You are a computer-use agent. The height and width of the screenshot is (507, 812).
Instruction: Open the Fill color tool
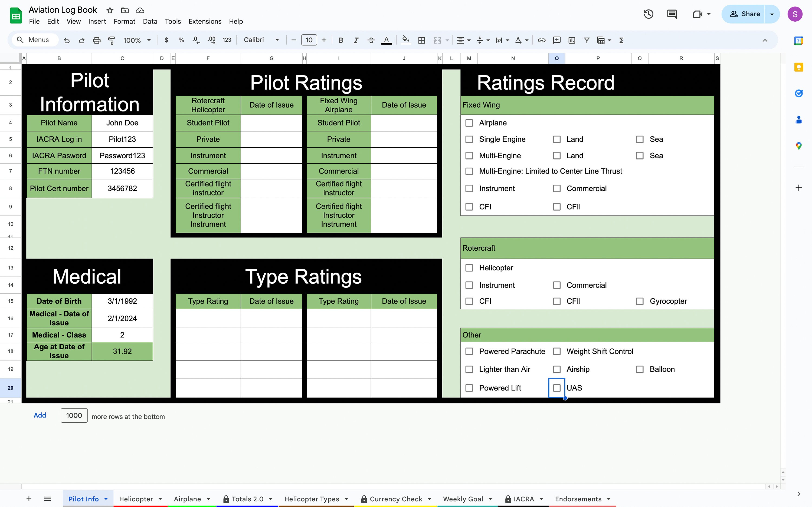coord(405,40)
